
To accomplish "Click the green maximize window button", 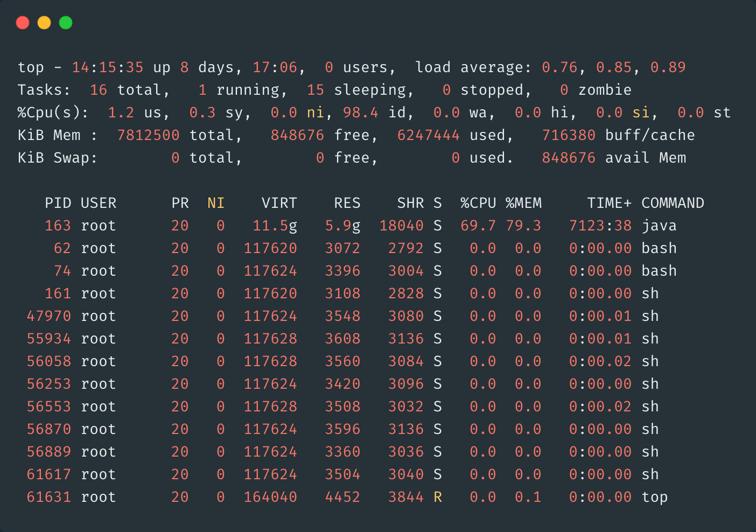I will tap(66, 23).
